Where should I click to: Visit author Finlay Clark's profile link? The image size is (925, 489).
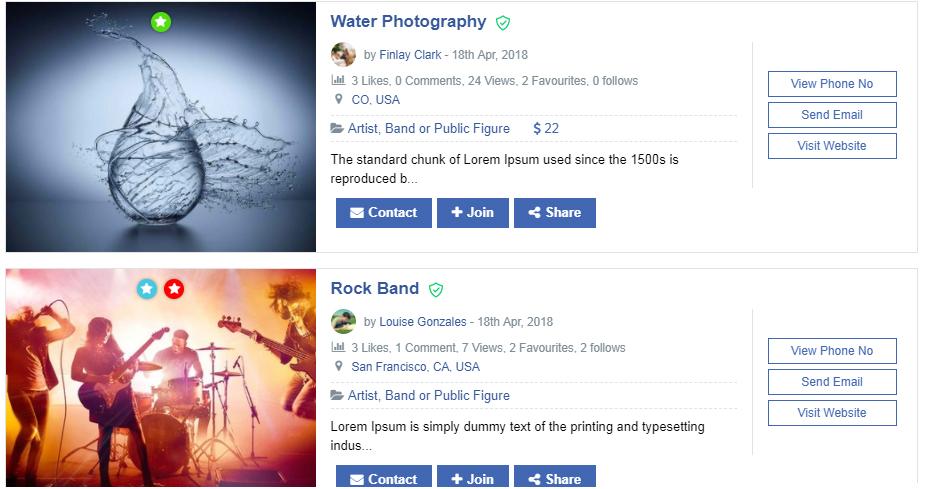410,55
